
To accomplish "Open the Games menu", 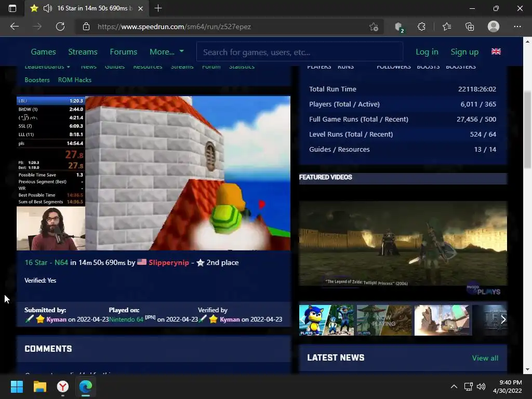I will [x=44, y=52].
